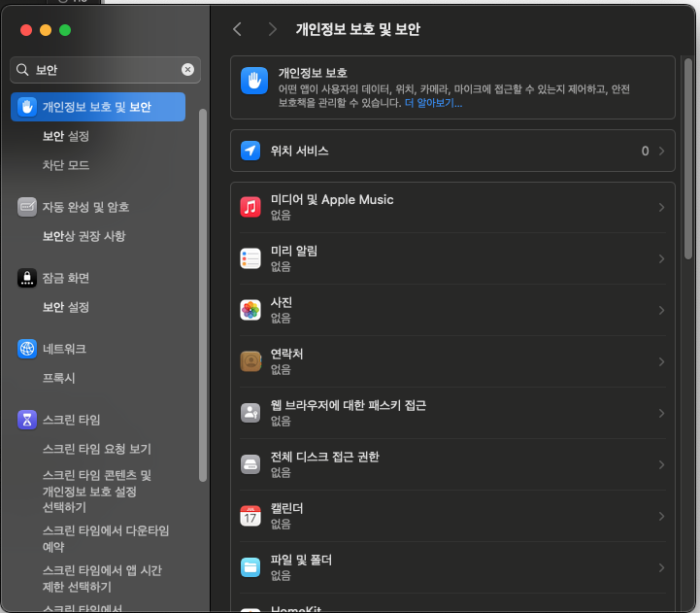Clear the 보안 search text

188,70
